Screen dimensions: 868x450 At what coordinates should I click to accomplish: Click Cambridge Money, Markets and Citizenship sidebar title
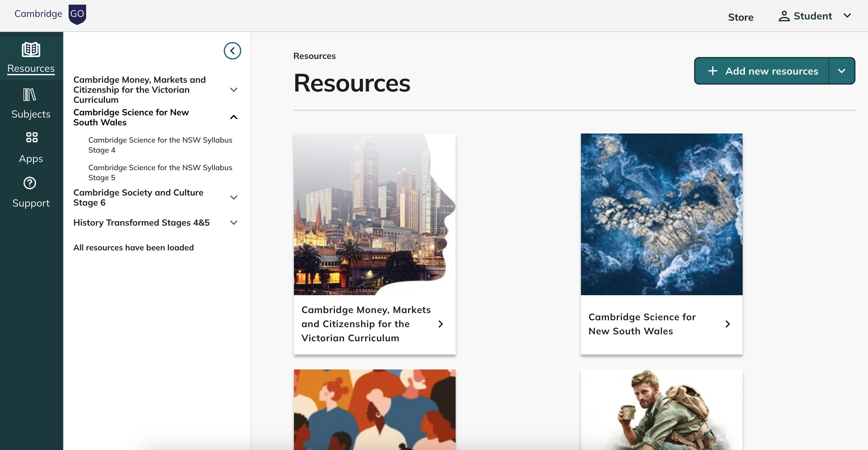point(139,90)
